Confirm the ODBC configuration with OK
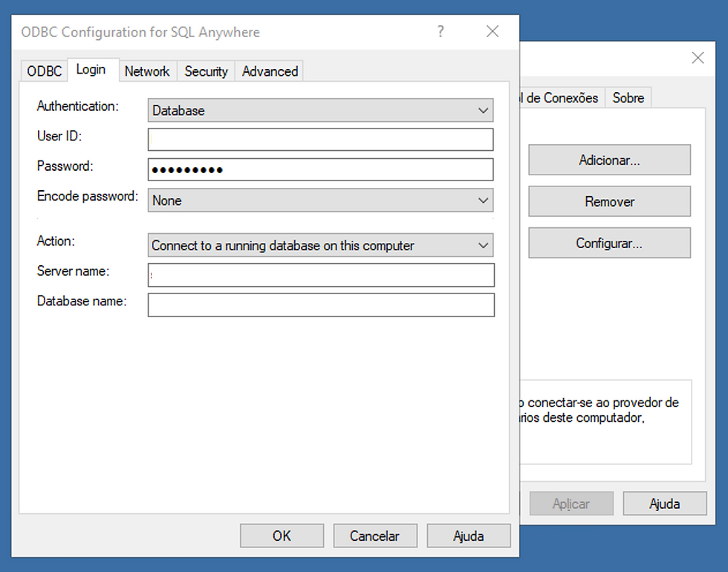 pyautogui.click(x=282, y=536)
